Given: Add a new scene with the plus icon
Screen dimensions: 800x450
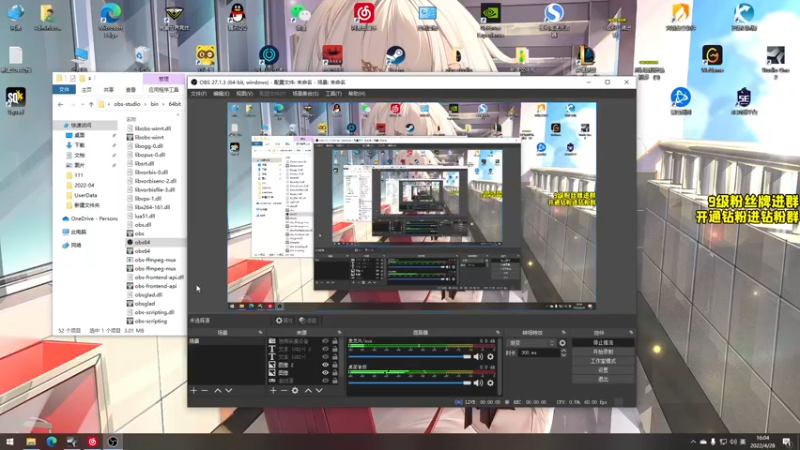Looking at the screenshot, I should click(193, 390).
